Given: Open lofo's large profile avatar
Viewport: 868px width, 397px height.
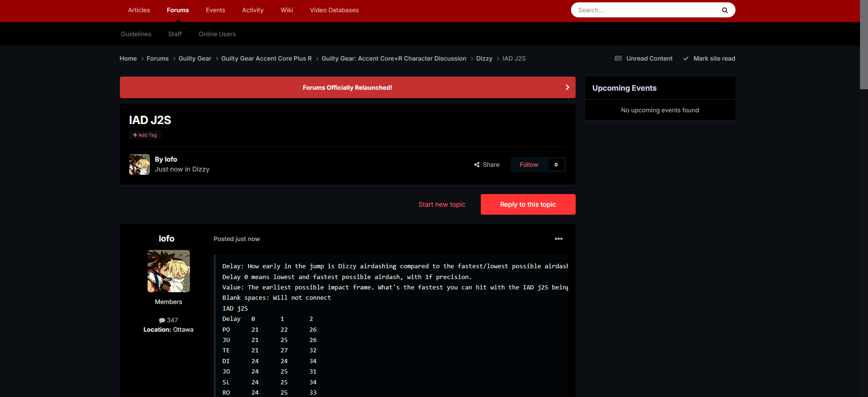Looking at the screenshot, I should [169, 271].
